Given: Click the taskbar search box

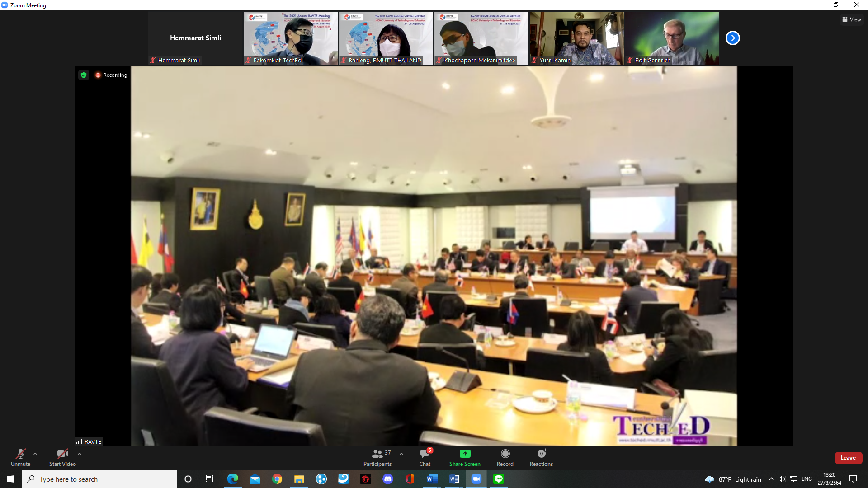Looking at the screenshot, I should (x=99, y=479).
